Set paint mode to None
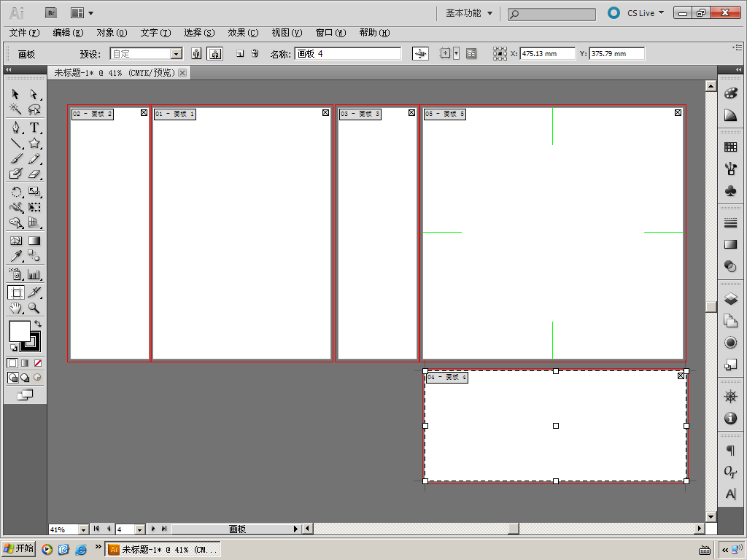Viewport: 747px width, 560px height. coord(38,362)
